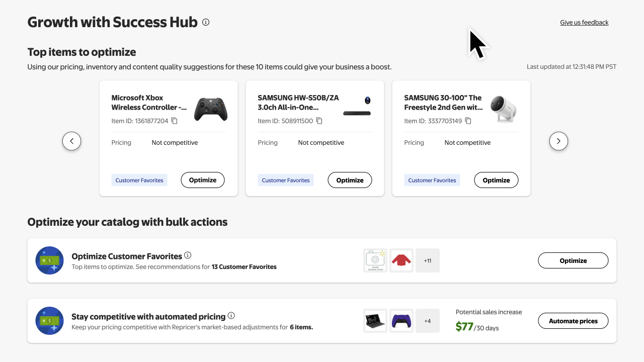Click Optimize for Customer Favorites bulk action
644x362 pixels.
click(573, 260)
